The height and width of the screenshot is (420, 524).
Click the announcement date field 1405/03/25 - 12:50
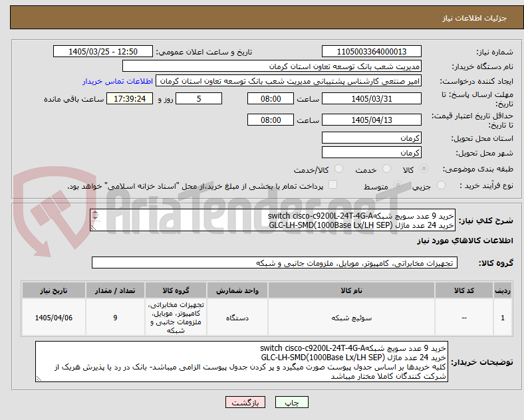(103, 51)
